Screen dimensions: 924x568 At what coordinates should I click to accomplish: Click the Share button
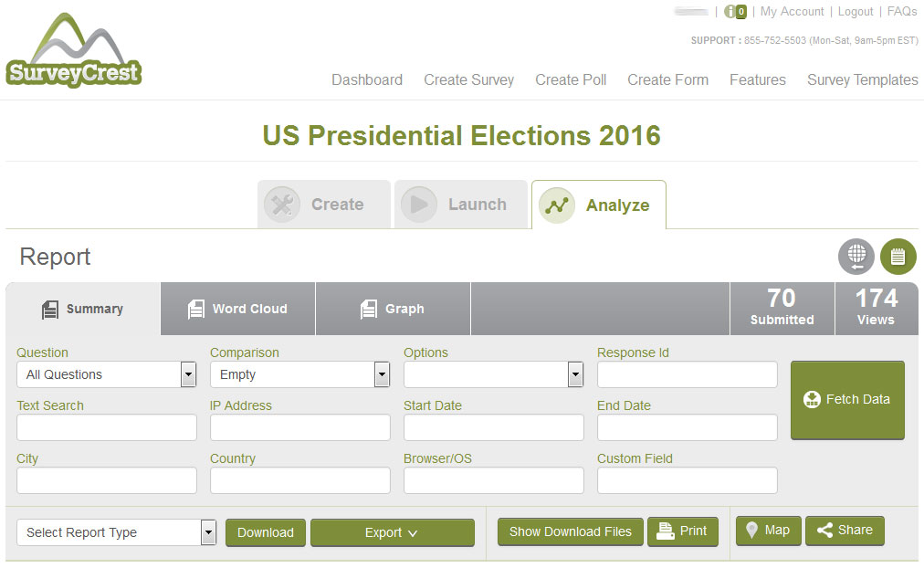pos(845,531)
